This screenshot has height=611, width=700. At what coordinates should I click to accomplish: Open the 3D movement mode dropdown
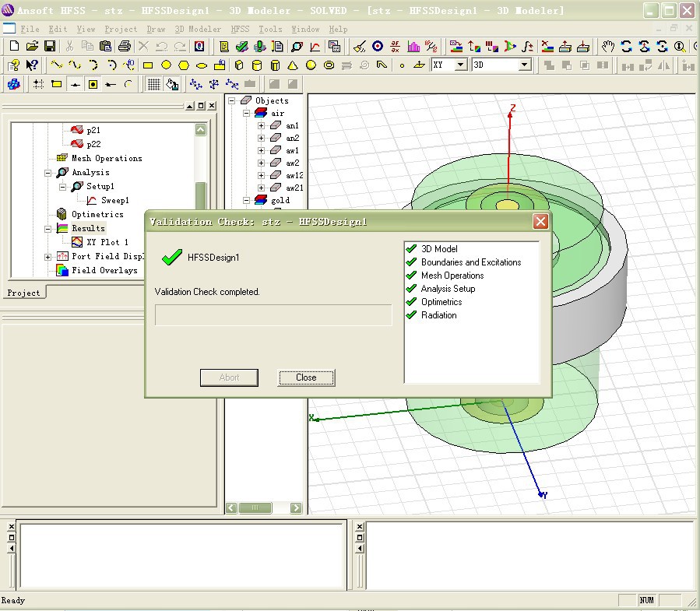pos(525,65)
